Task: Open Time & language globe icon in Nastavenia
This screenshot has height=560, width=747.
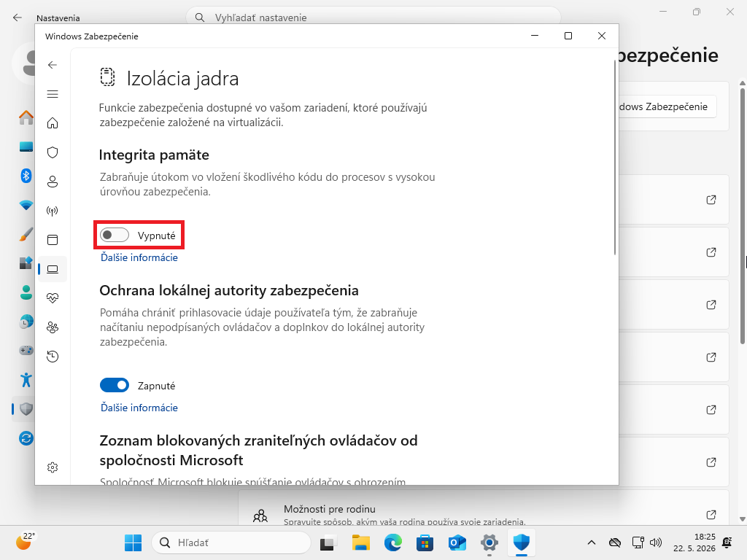Action: tap(26, 322)
